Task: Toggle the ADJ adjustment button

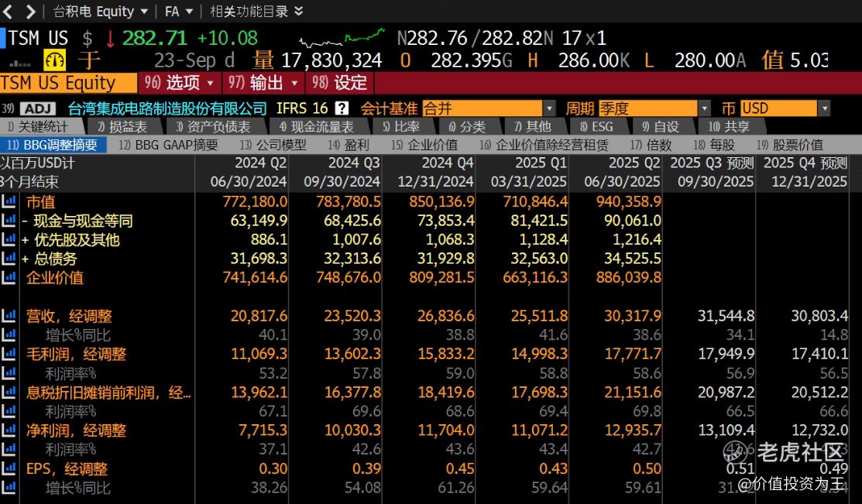Action: point(38,108)
